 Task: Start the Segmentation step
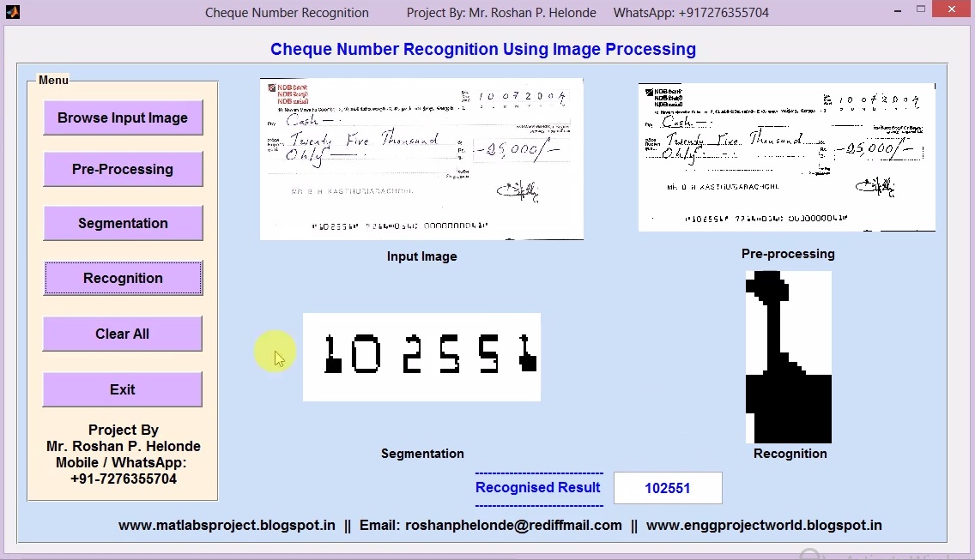pyautogui.click(x=123, y=223)
